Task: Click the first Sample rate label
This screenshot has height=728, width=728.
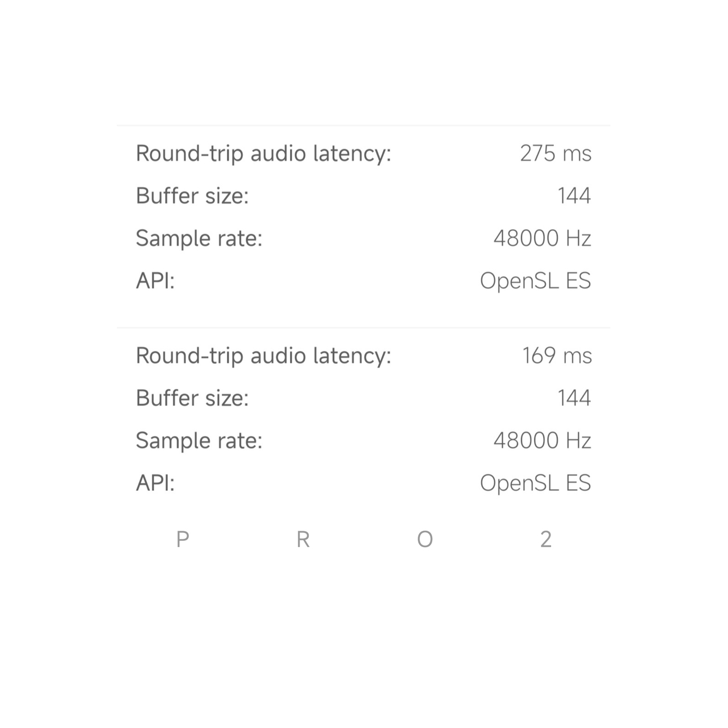Action: [199, 238]
